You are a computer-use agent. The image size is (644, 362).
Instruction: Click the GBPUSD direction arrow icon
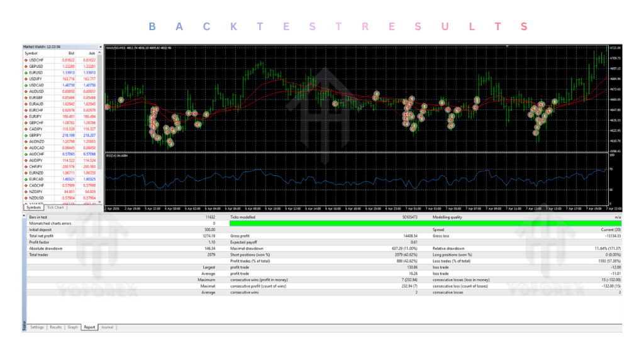tap(26, 67)
